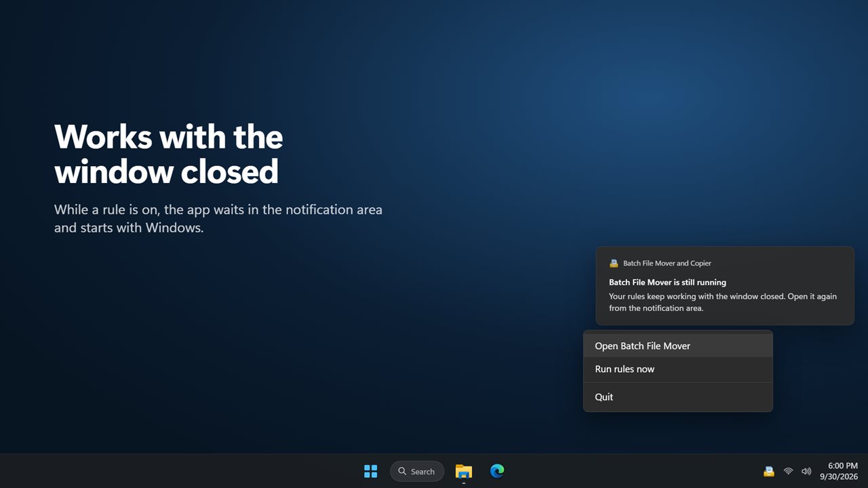Image resolution: width=868 pixels, height=488 pixels.
Task: Click the notification body text about rules
Action: [x=723, y=302]
